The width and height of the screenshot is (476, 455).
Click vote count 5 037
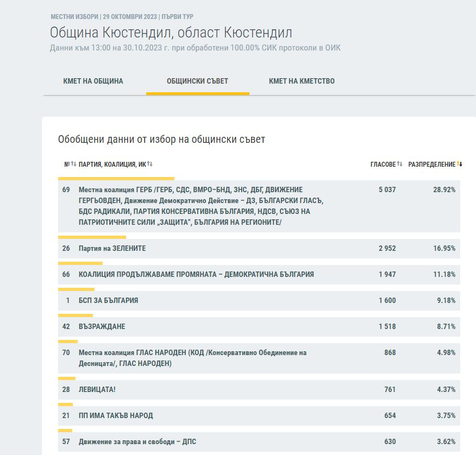click(x=387, y=189)
